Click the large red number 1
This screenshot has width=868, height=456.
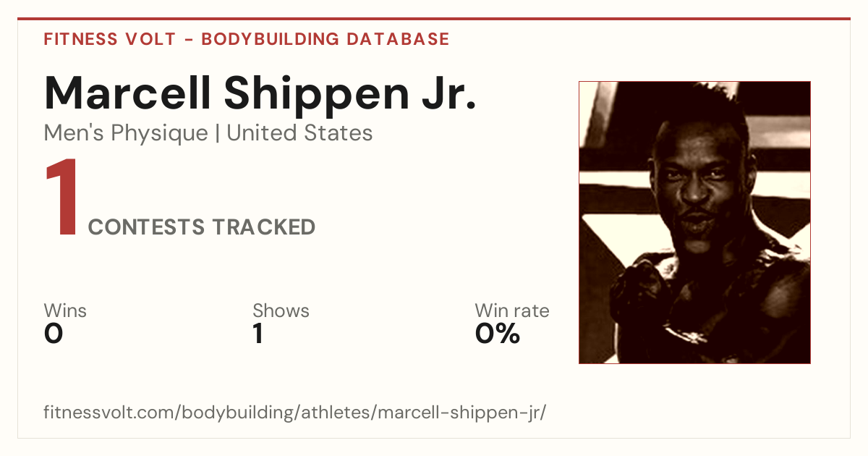point(61,199)
